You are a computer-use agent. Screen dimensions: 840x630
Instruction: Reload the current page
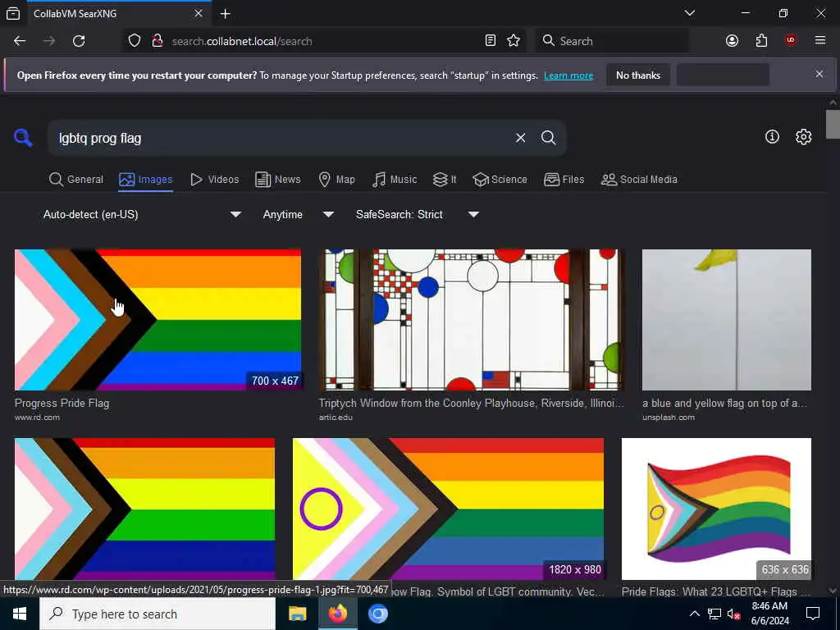pos(79,41)
